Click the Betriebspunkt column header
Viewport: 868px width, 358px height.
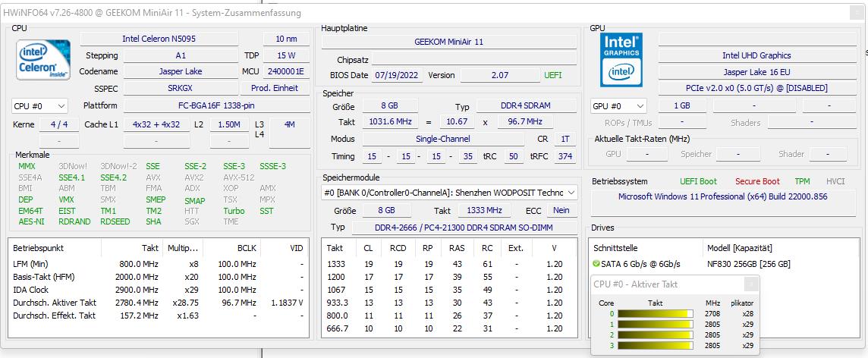tap(55, 248)
